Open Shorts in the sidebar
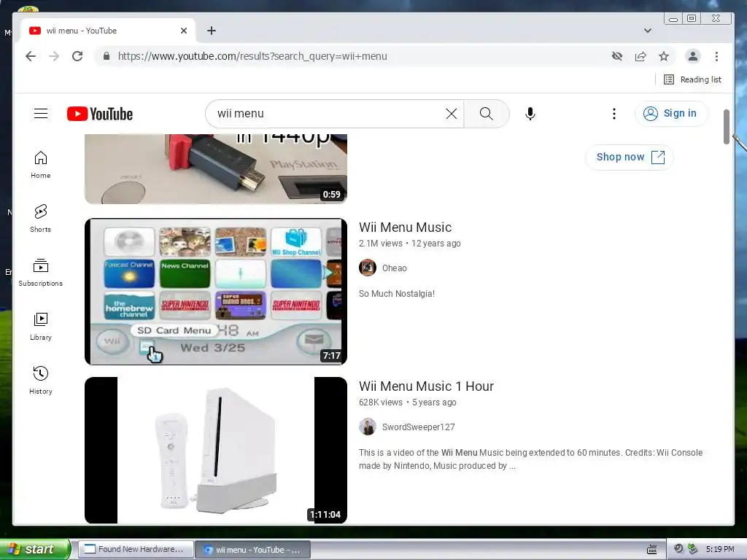The image size is (747, 560). (x=41, y=219)
